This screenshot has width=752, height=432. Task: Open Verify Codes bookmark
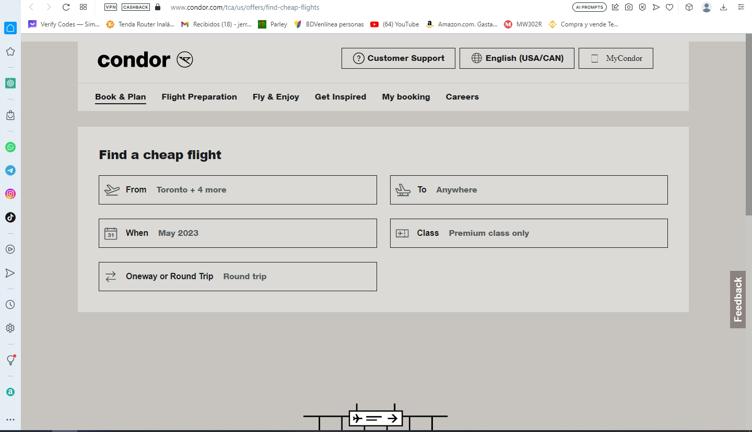click(x=64, y=24)
